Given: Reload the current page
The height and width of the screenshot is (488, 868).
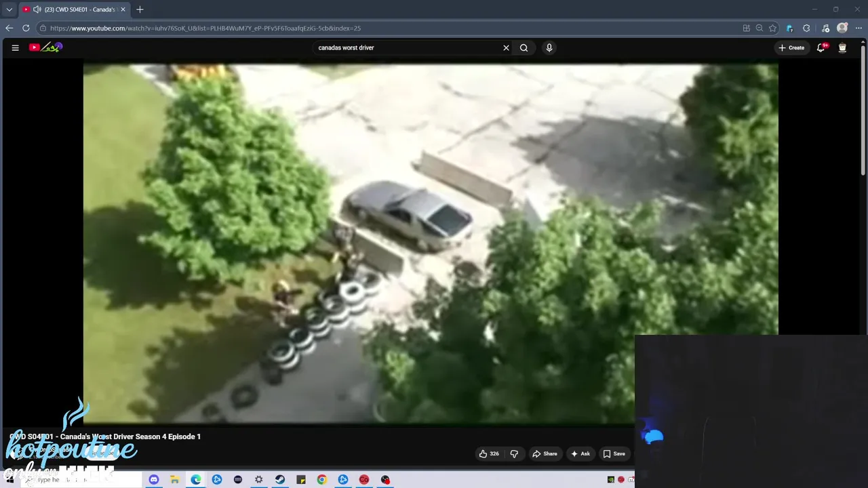Looking at the screenshot, I should (26, 28).
